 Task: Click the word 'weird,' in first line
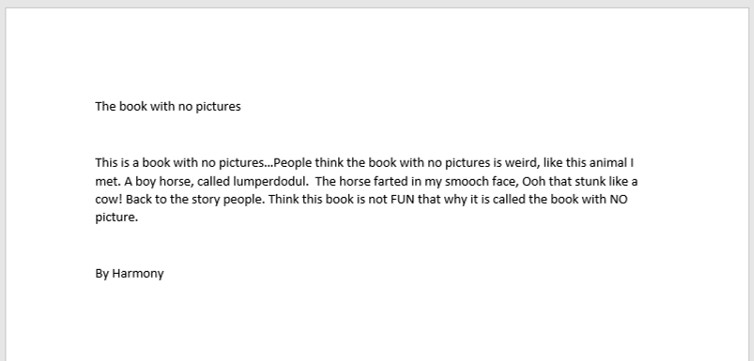click(522, 163)
